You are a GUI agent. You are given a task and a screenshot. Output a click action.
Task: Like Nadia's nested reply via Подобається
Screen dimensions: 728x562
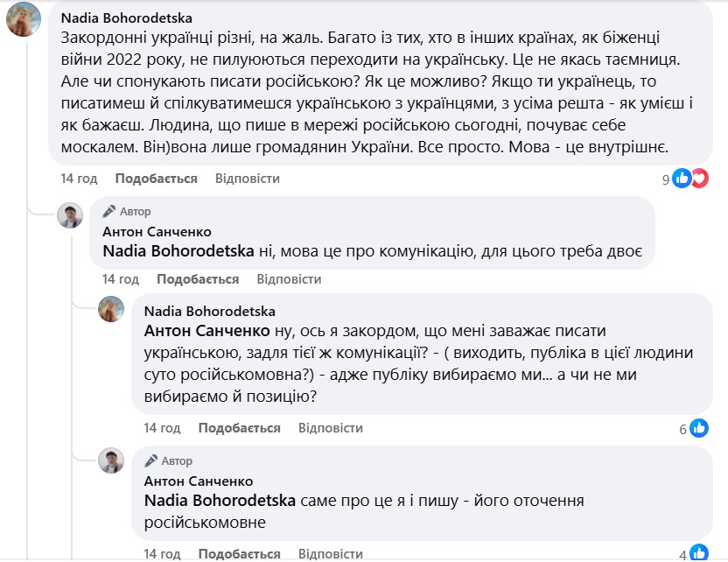pyautogui.click(x=239, y=428)
